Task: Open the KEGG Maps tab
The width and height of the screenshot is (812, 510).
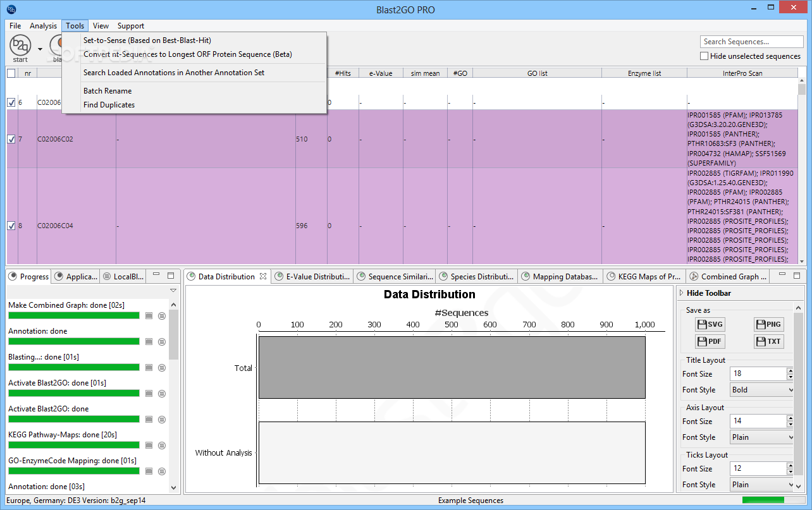Action: (644, 276)
